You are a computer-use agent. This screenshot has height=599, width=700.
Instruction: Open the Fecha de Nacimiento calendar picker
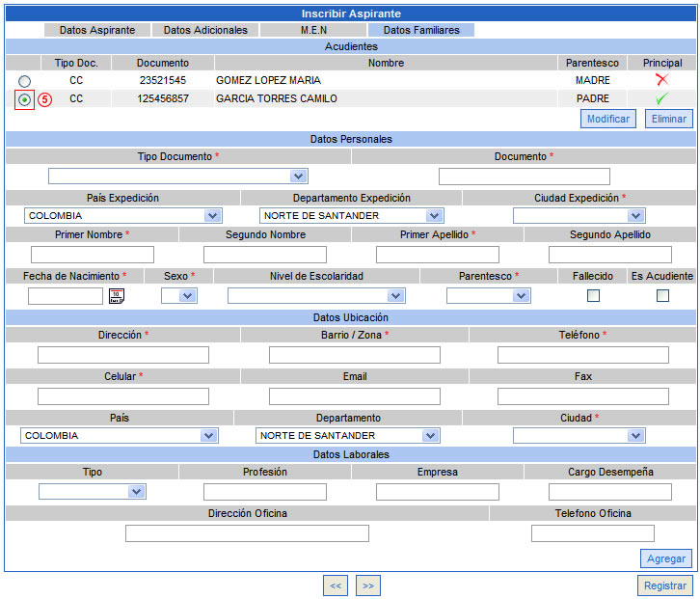[x=117, y=296]
